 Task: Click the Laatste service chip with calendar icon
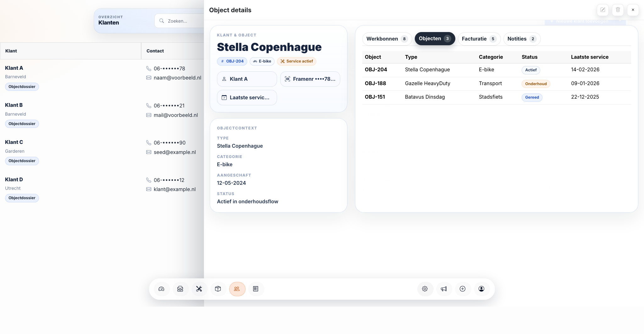[x=247, y=97]
